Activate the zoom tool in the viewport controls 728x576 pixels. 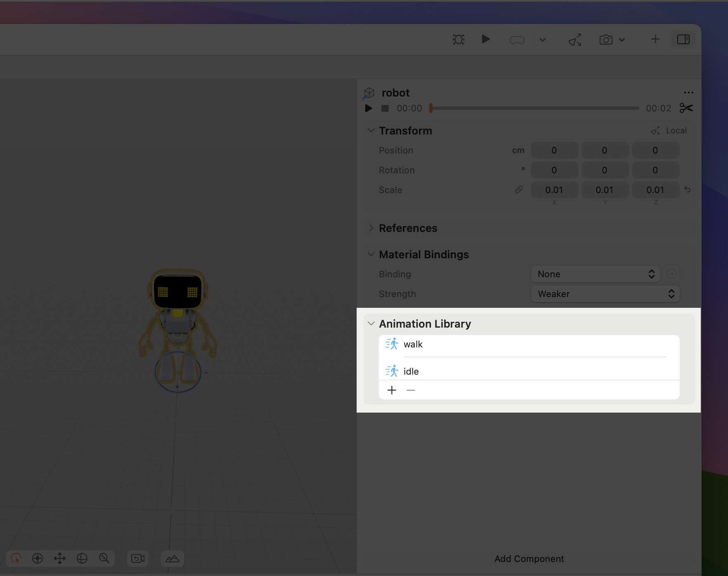click(104, 558)
